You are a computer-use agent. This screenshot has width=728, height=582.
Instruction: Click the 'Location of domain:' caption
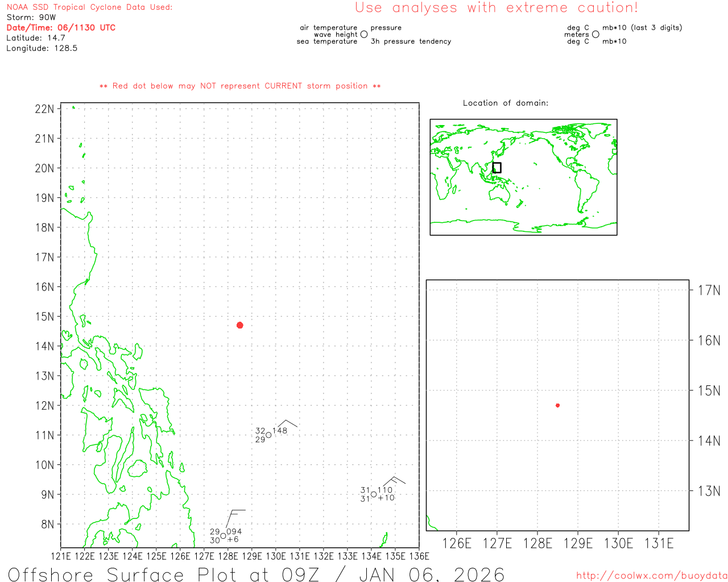tap(506, 103)
